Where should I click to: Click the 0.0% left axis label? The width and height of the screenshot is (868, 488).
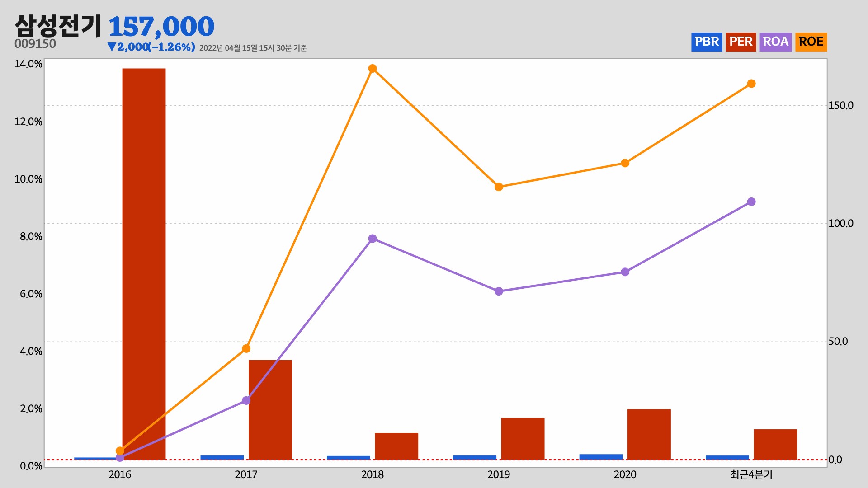(31, 466)
